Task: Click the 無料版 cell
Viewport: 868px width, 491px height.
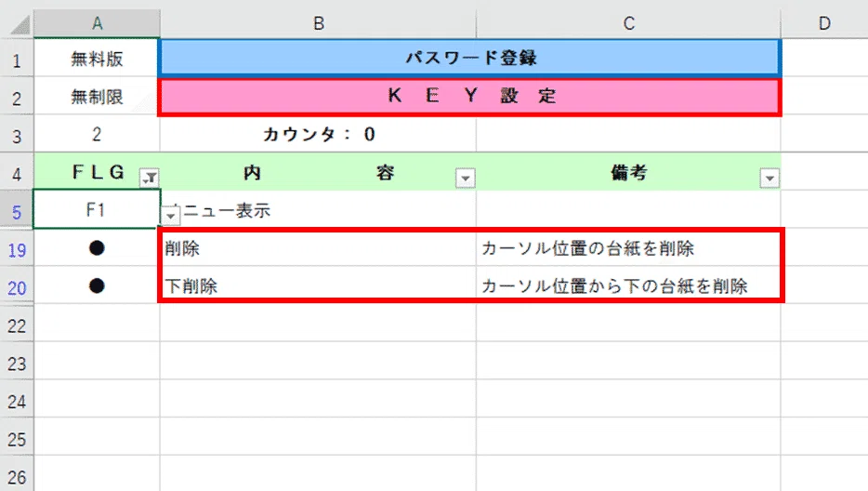Action: tap(97, 59)
